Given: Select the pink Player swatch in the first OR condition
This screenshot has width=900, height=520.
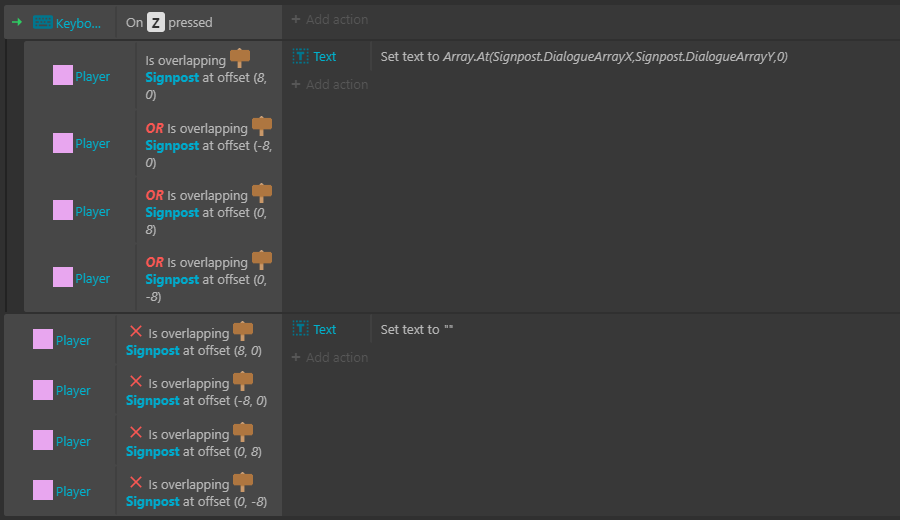Looking at the screenshot, I should (63, 143).
